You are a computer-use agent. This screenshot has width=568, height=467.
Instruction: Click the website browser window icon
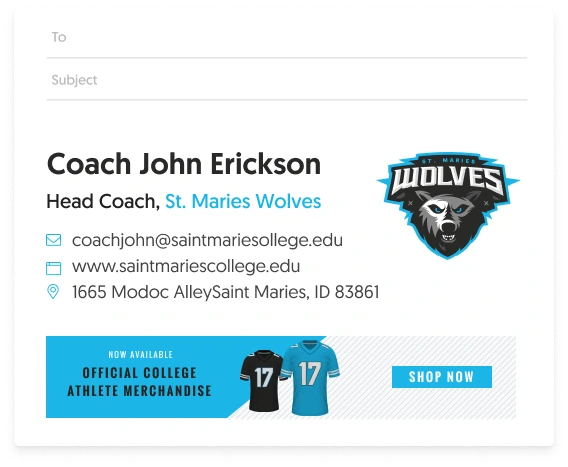(x=54, y=268)
